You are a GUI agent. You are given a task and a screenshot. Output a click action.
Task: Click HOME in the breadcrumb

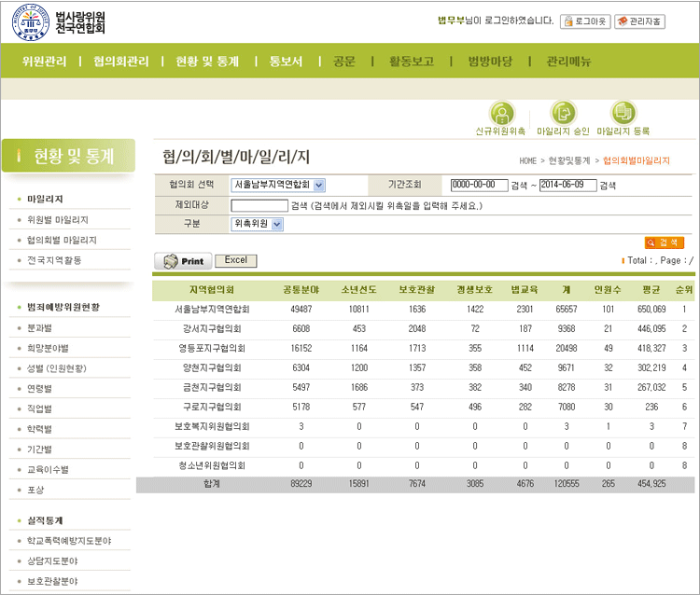tap(528, 161)
